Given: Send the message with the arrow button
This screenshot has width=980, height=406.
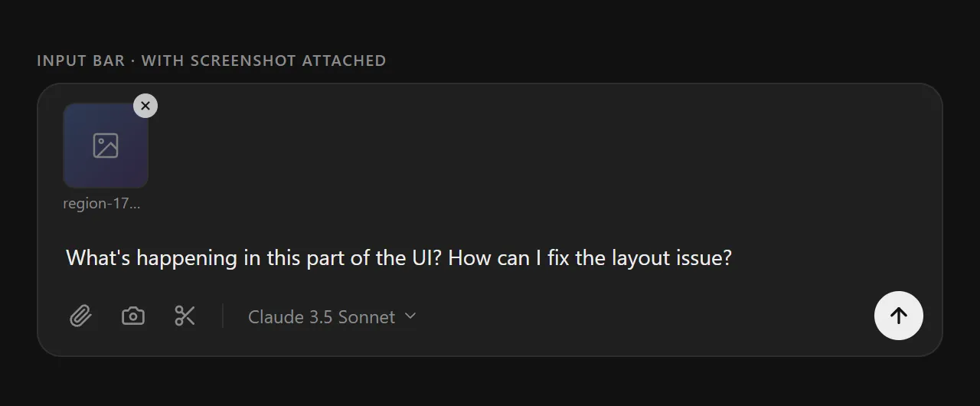Looking at the screenshot, I should tap(898, 316).
